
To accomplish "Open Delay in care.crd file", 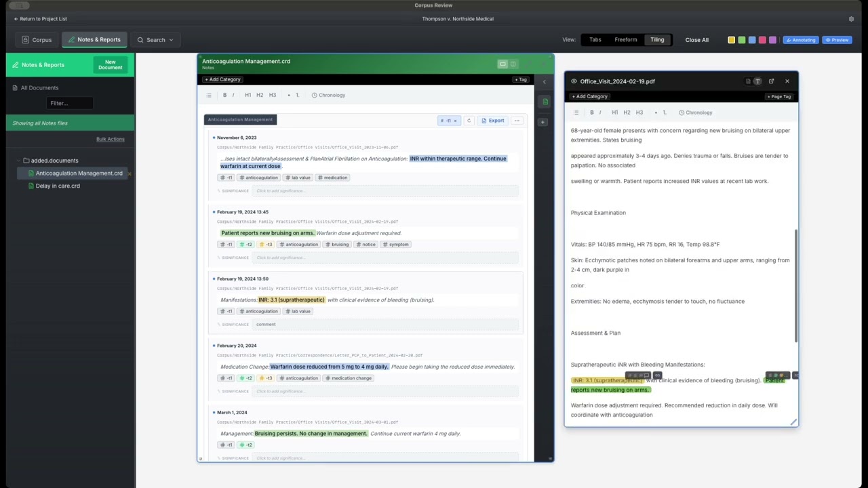I will click(58, 186).
